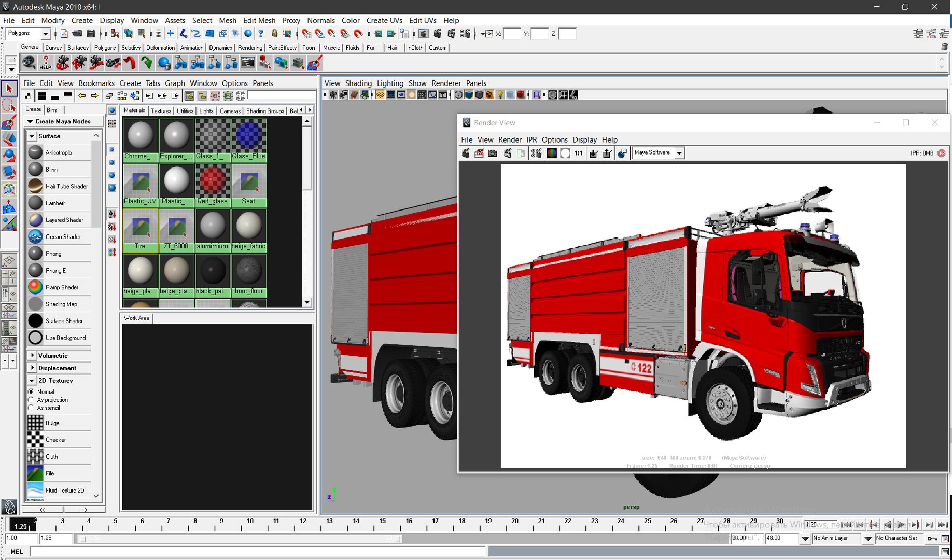952x560 pixels.
Task: Click IPR render icon in Render View
Action: (x=508, y=153)
